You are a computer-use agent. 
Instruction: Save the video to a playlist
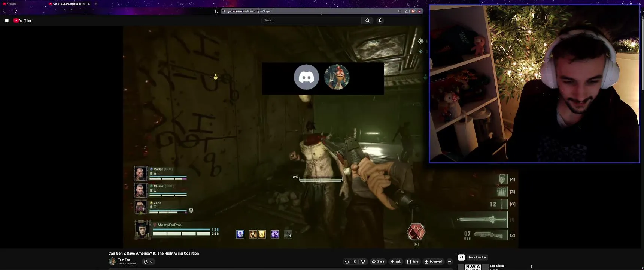click(413, 261)
